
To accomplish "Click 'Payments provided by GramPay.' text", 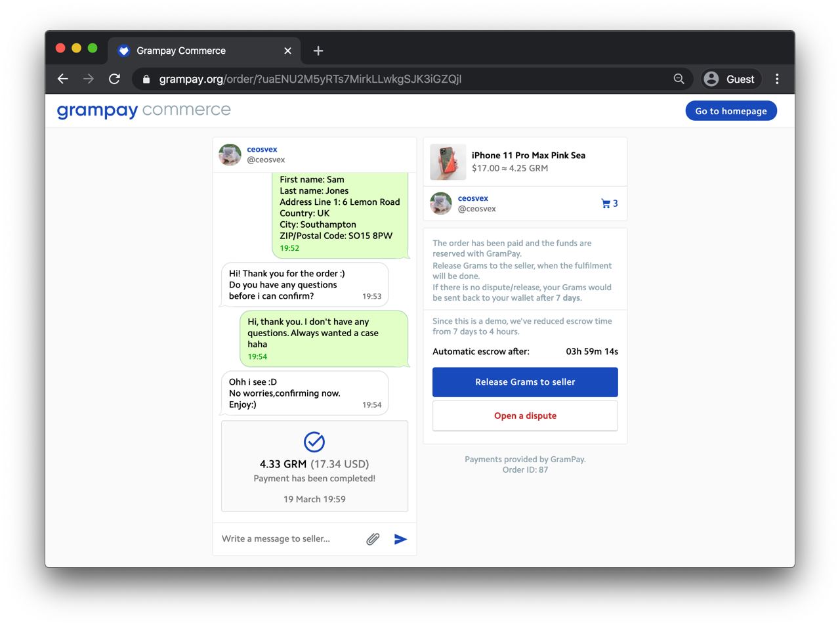I will pos(525,460).
